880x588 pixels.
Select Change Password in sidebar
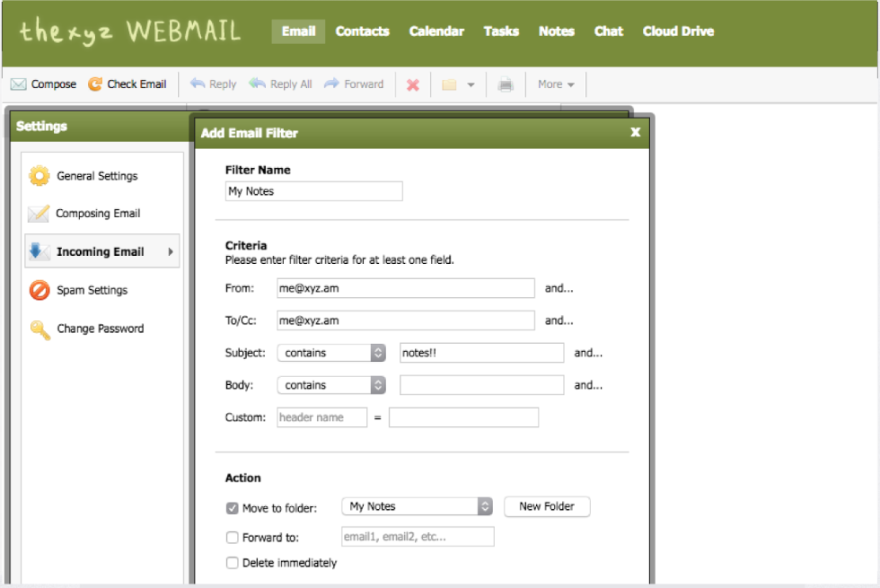click(x=102, y=329)
